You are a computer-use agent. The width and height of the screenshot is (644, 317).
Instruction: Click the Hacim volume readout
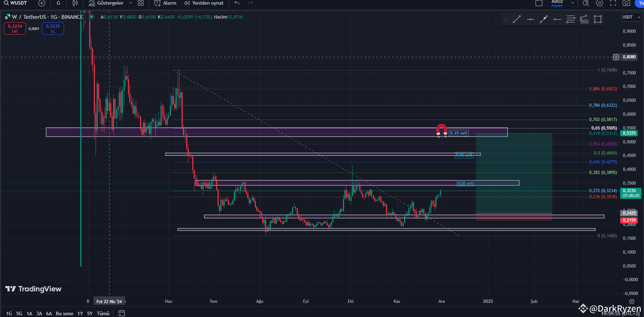[x=228, y=17]
